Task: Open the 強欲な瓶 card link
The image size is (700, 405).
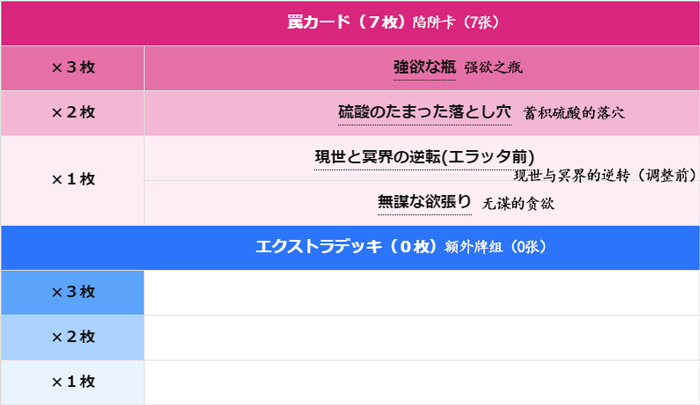Action: 424,67
